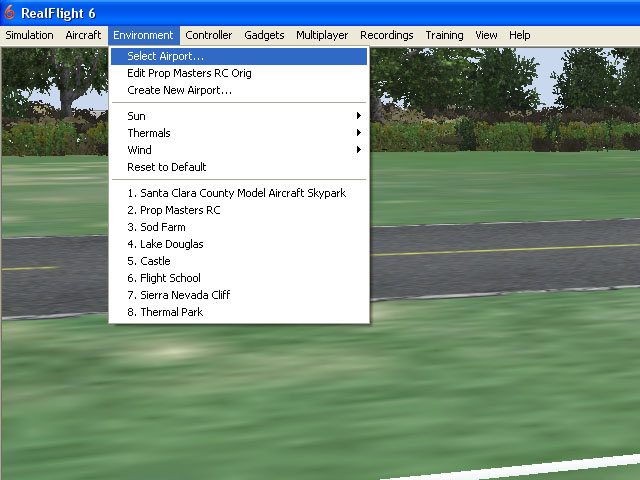Open the Recordings menu

pyautogui.click(x=387, y=36)
